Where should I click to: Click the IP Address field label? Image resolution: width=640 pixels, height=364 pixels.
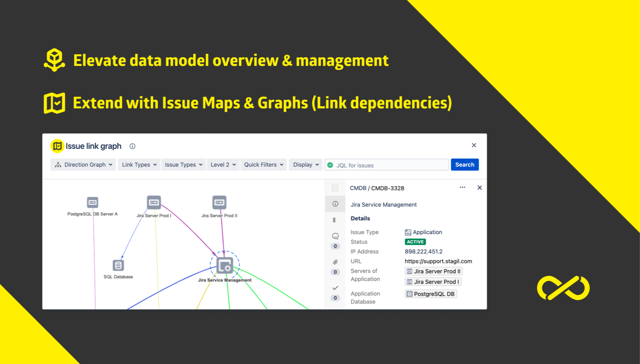click(x=365, y=252)
